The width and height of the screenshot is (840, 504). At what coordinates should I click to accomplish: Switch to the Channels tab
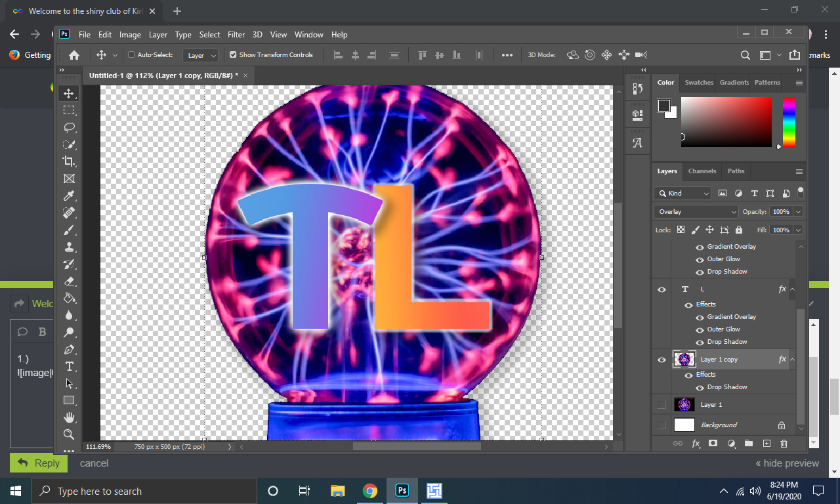[702, 171]
